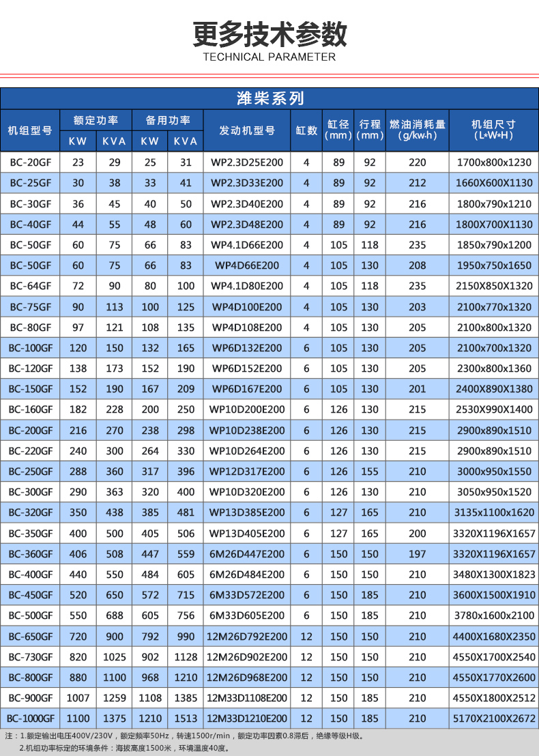The height and width of the screenshot is (756, 539).
Task: Click engine model WP2.3D33E200
Action: pyautogui.click(x=247, y=184)
